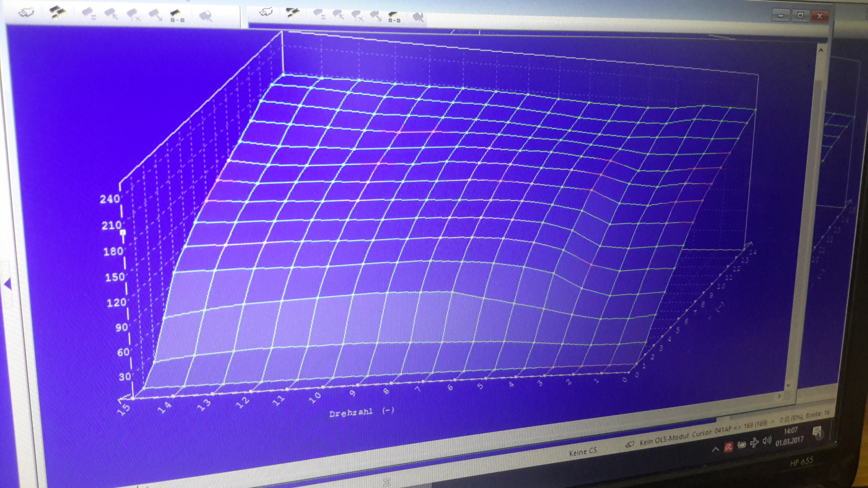Click the chip #-# icon in left toolbar
Viewport: 868px width, 488px height.
tap(177, 16)
